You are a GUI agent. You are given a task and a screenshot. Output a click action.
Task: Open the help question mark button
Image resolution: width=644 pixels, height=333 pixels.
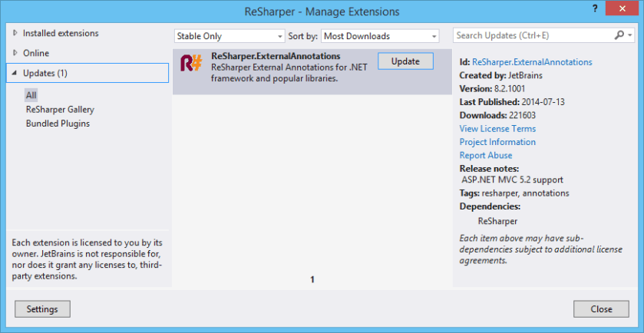pos(595,9)
